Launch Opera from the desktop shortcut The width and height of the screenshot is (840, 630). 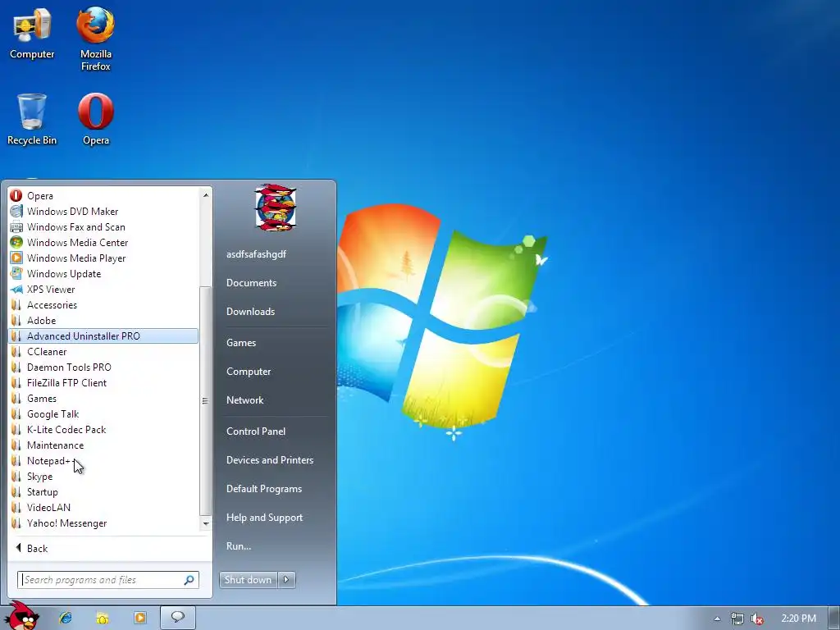(x=95, y=119)
